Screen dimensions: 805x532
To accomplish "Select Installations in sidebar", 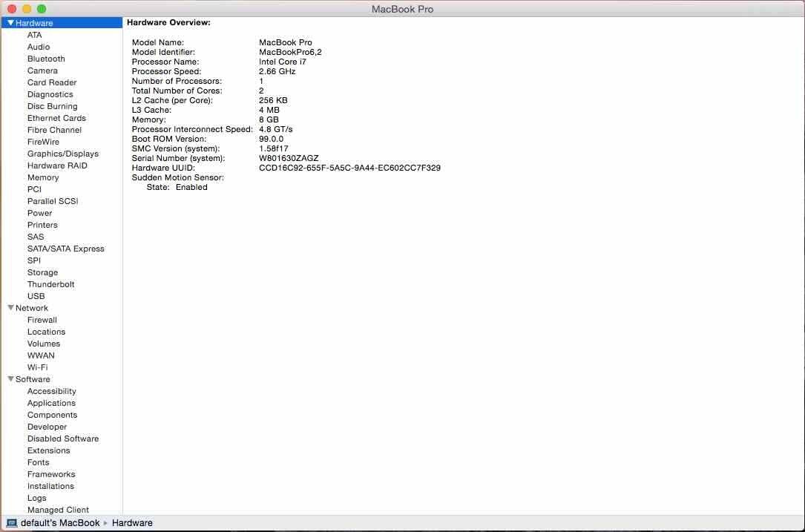I will coord(51,486).
